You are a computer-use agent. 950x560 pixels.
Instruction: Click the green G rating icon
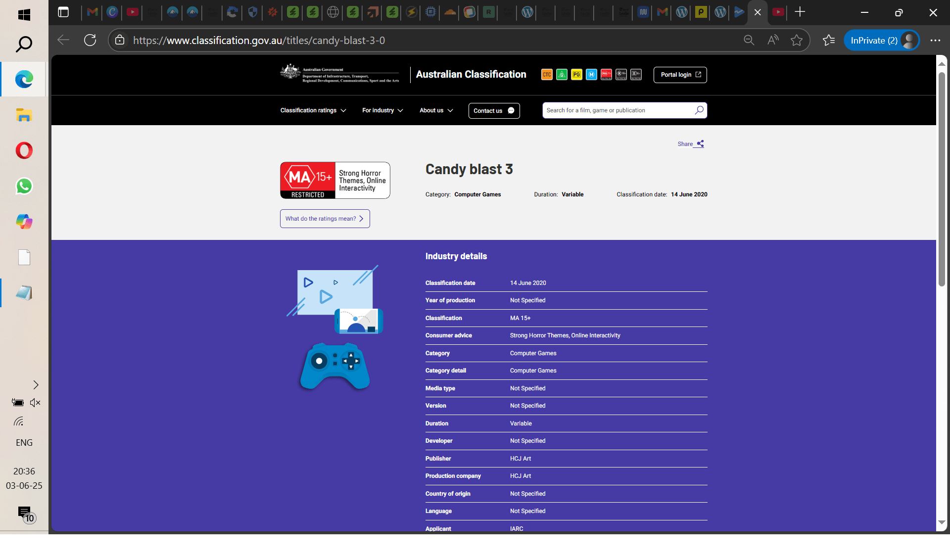562,75
